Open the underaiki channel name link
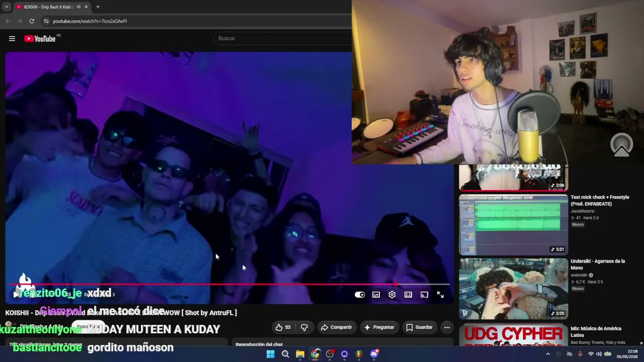Screen dimensions: 644x362 coord(579,275)
